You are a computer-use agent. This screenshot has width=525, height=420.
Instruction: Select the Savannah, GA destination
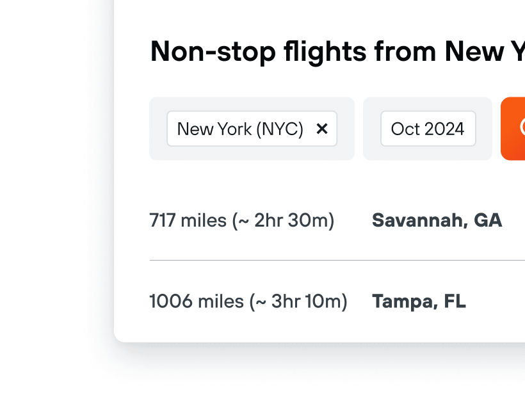(x=437, y=220)
